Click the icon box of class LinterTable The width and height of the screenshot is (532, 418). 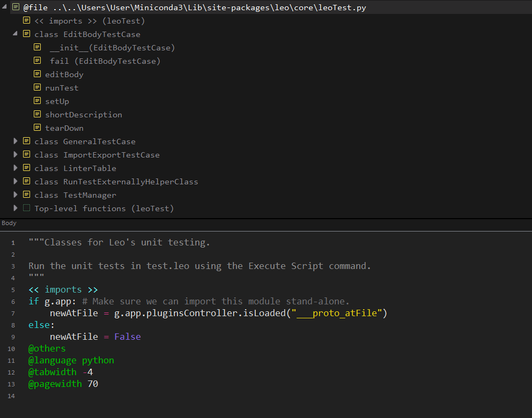[26, 168]
